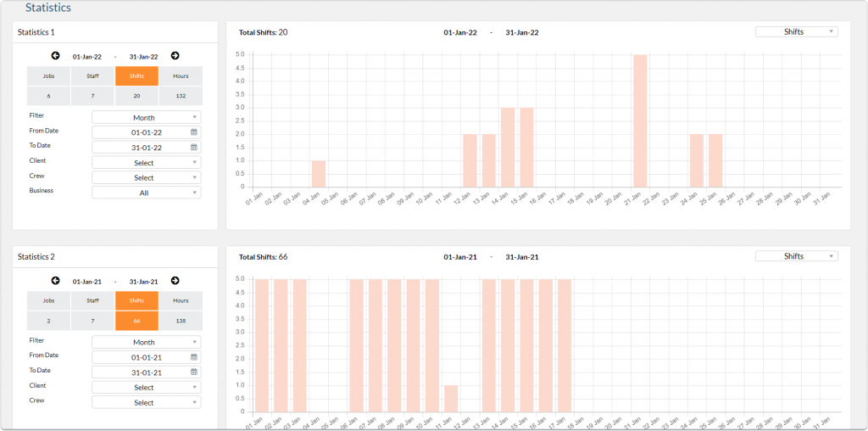Image resolution: width=868 pixels, height=431 pixels.
Task: Open the Filter Month dropdown in Statistics 1
Action: 146,117
